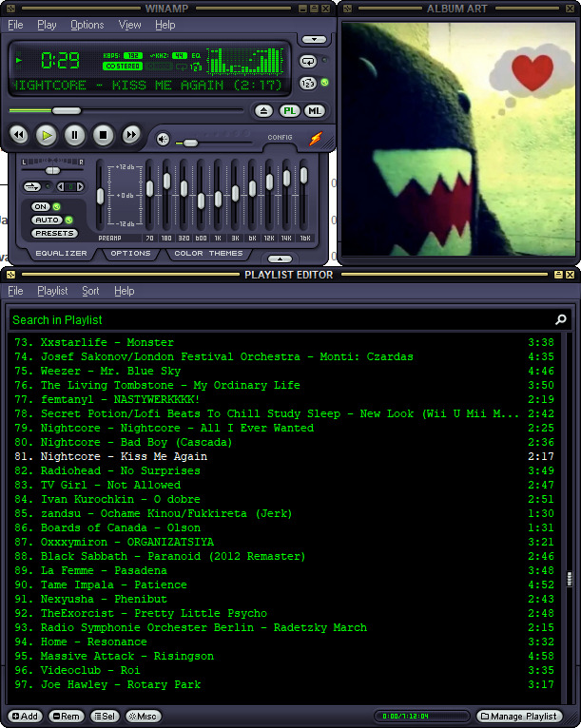Open the Options menu in Winamp
Screen dimensions: 581x728
tap(87, 25)
